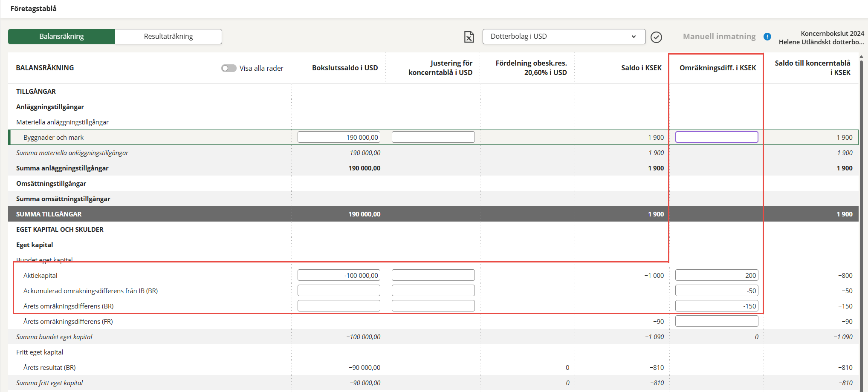
Task: Click Aktiekapital bokslutssaldo input field
Action: [339, 275]
